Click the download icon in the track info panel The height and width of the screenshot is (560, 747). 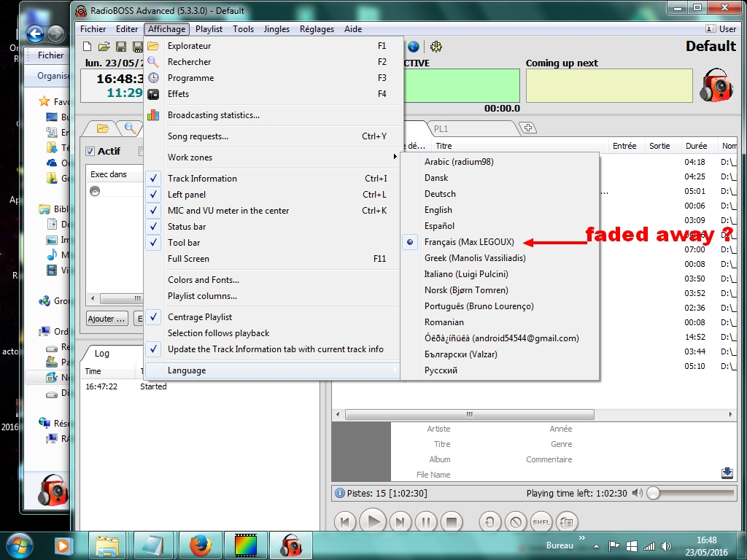tap(727, 472)
